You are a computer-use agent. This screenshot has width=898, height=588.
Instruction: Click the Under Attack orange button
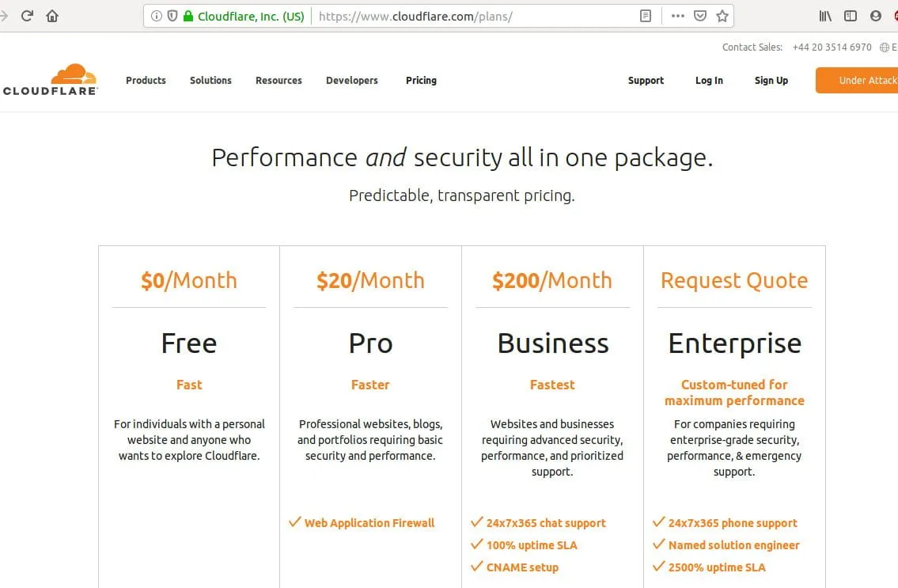[x=857, y=80]
